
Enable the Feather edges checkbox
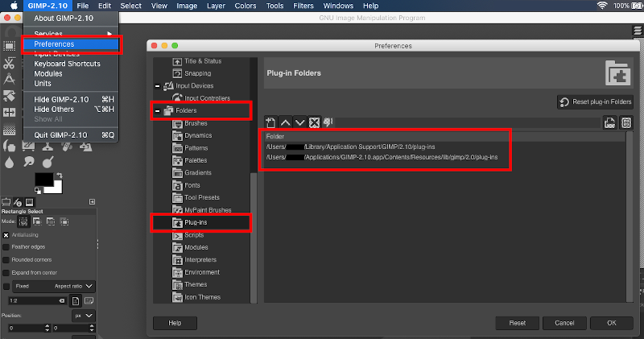click(6, 247)
